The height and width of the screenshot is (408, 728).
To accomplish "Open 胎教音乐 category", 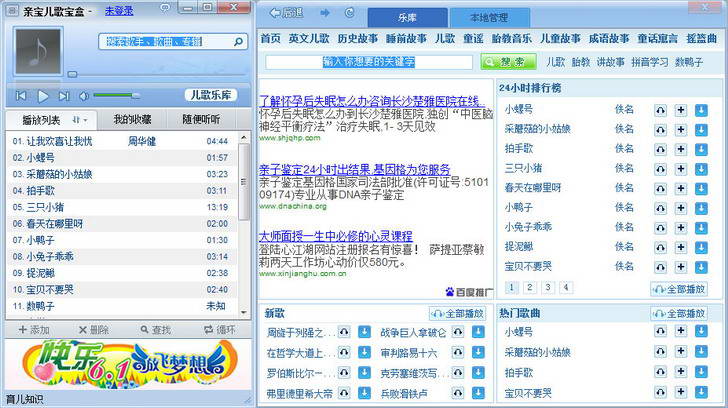I will (511, 39).
